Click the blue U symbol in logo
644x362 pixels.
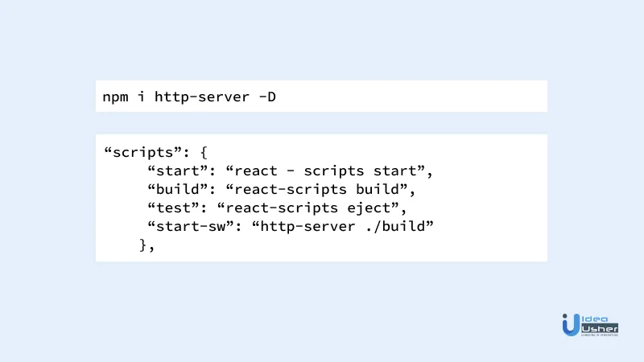(571, 325)
